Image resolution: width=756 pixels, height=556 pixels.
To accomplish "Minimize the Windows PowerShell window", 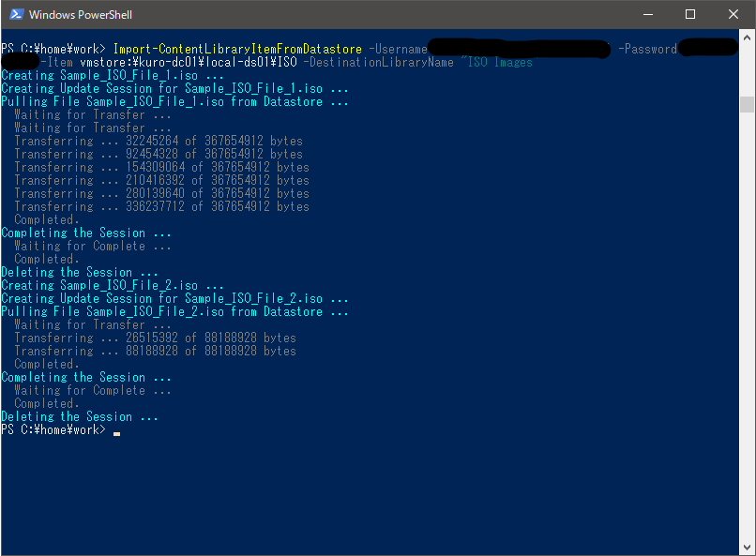I will [647, 14].
